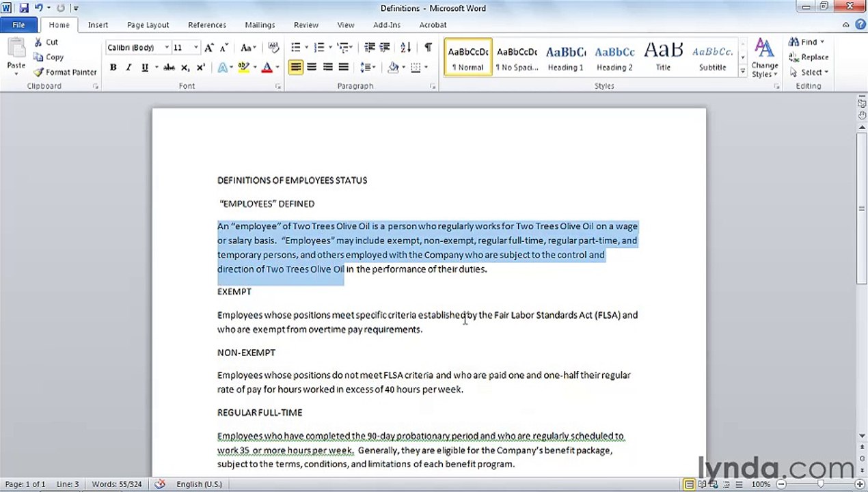This screenshot has height=492, width=868.
Task: Align text left
Action: [x=295, y=68]
